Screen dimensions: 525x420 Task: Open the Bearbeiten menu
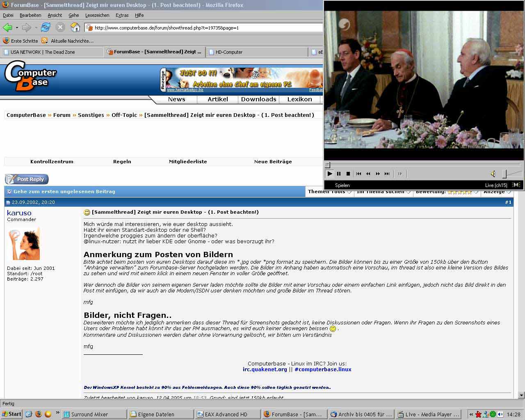pos(30,15)
